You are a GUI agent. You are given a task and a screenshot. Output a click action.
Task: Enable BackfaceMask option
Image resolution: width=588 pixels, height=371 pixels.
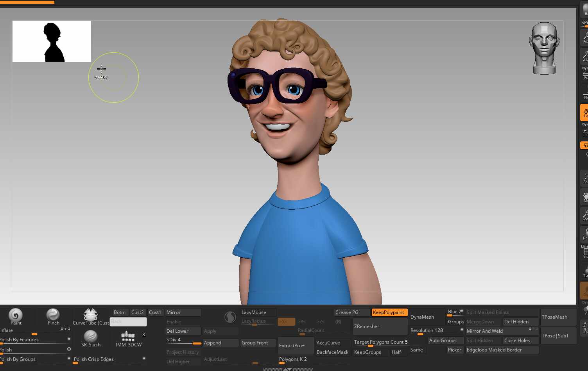click(332, 352)
